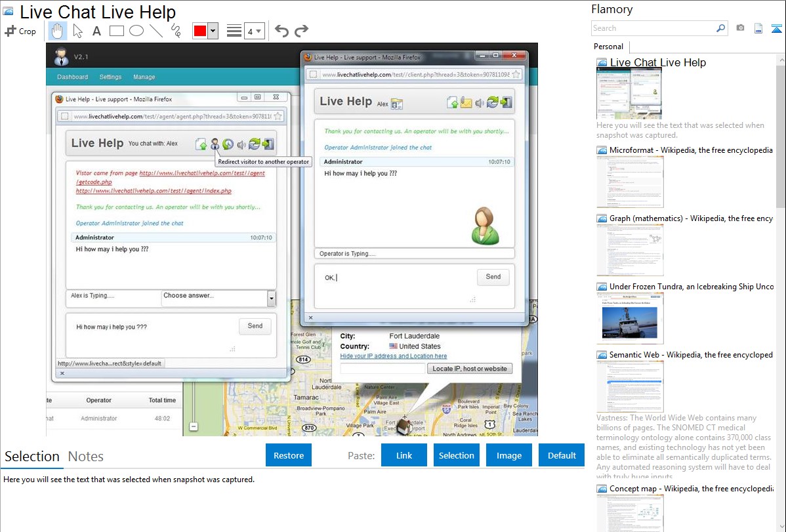Click the contact card icon beside Alex
Screen dimensions: 786x532
(396, 104)
